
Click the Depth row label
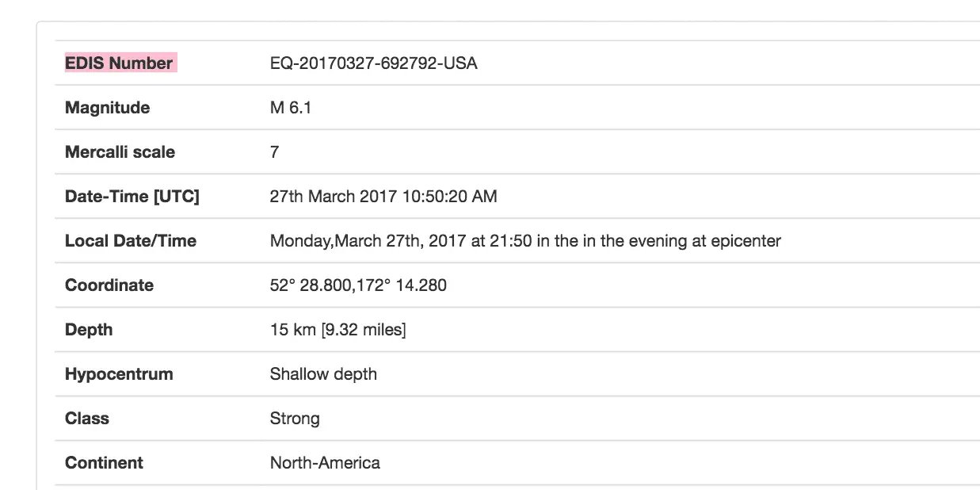(89, 330)
